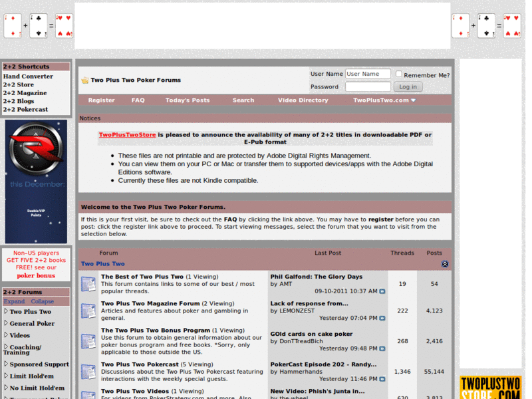Open GOld cards on cake poker thread

(x=311, y=334)
